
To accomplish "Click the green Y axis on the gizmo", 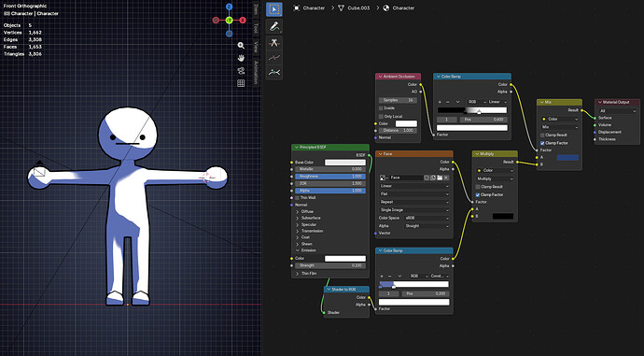I will 230,21.
